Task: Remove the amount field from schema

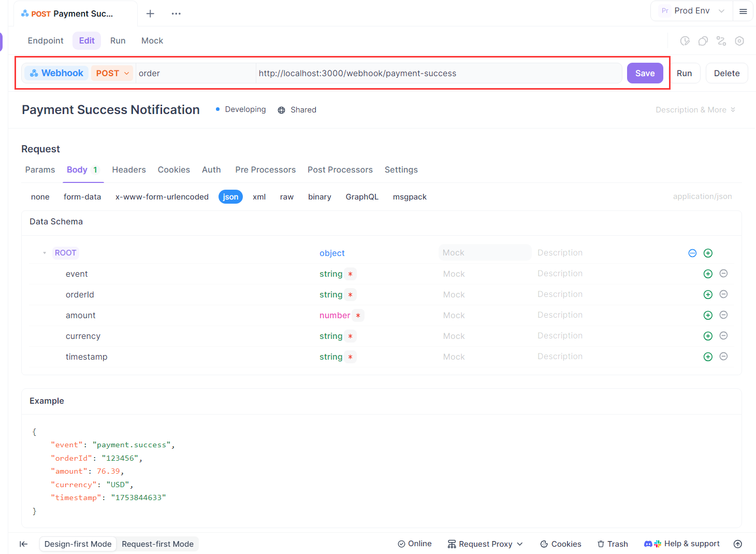Action: click(x=724, y=315)
